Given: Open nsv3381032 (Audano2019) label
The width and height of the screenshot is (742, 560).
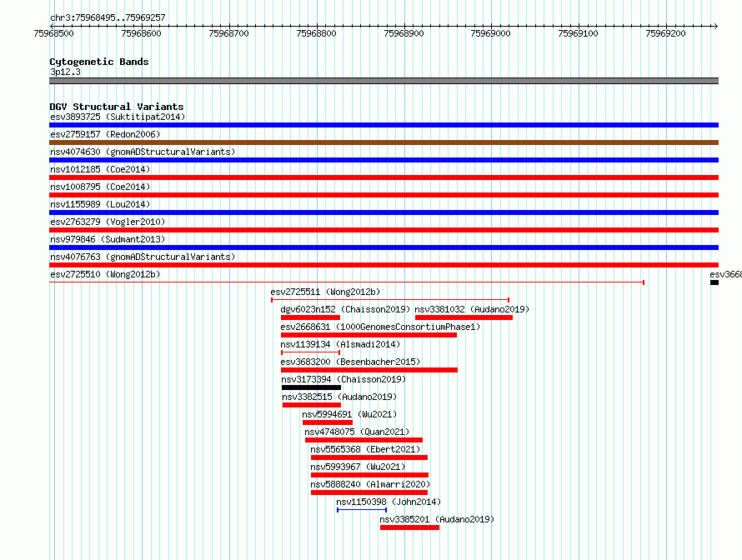Looking at the screenshot, I should [x=472, y=309].
